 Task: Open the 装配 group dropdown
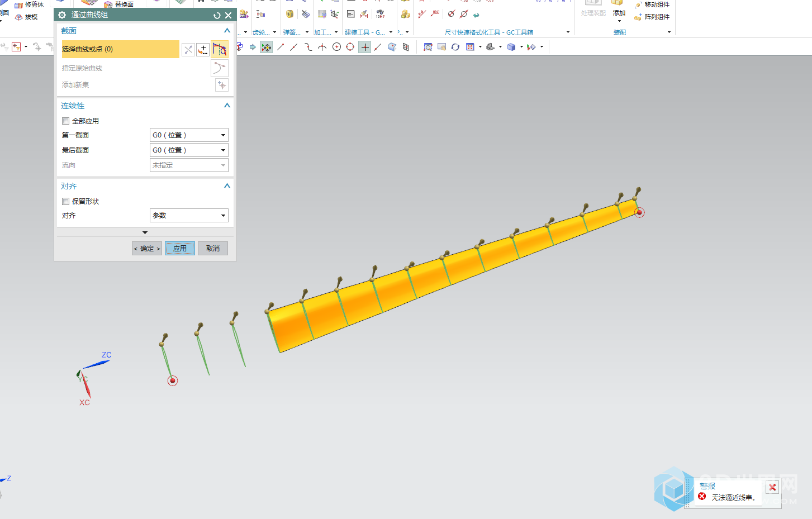[x=669, y=32]
